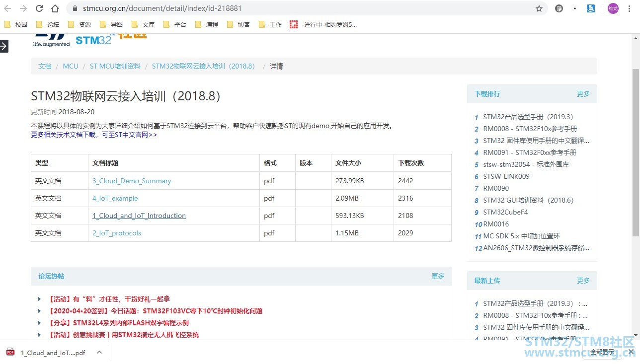Open ST MCU培训资料 breadcrumb link
The image size is (640, 364).
point(115,66)
